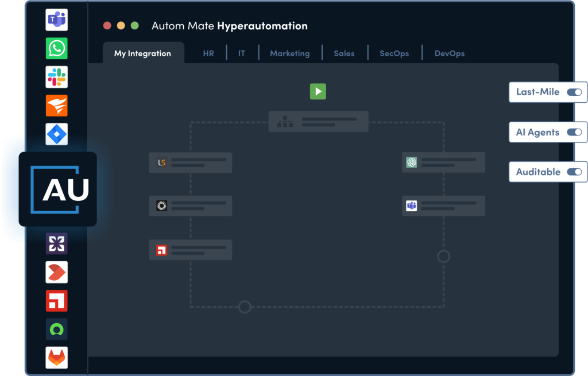Click the Slack icon in sidebar
This screenshot has width=588, height=376.
57,77
